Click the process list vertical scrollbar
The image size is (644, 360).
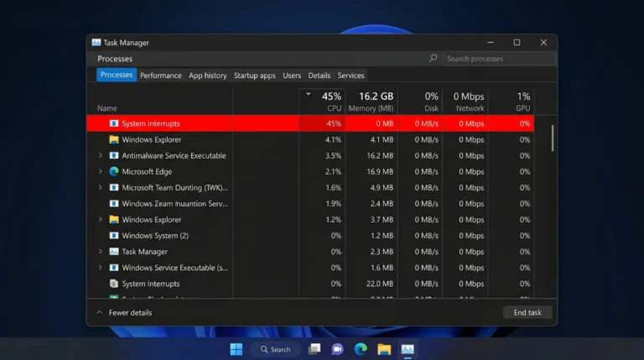553,138
